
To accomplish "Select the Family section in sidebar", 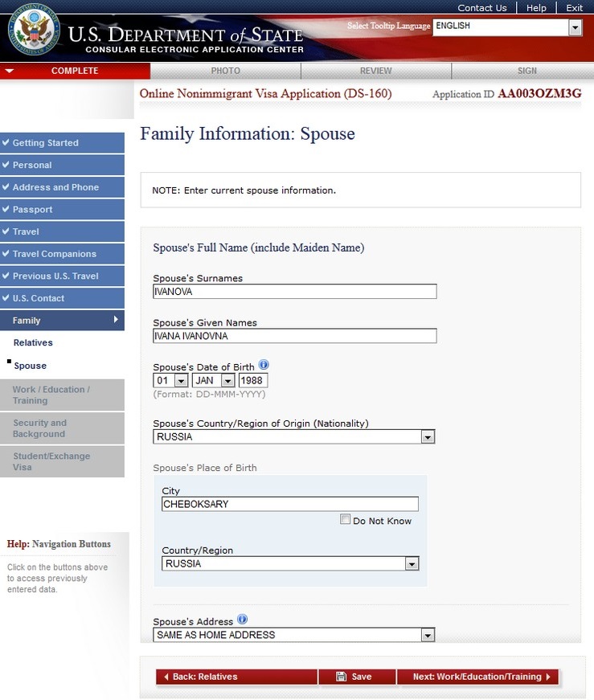I will (x=62, y=320).
